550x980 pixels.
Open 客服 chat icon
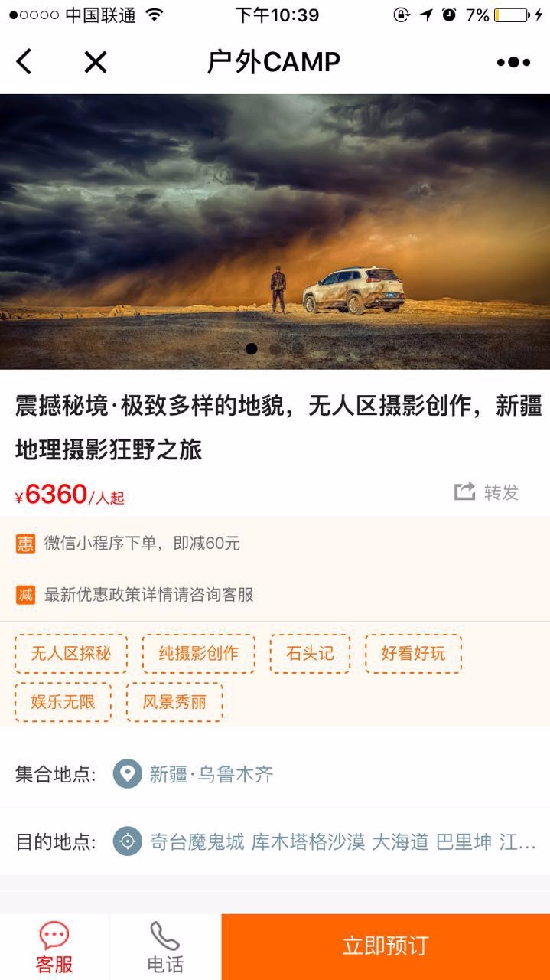pos(54,936)
